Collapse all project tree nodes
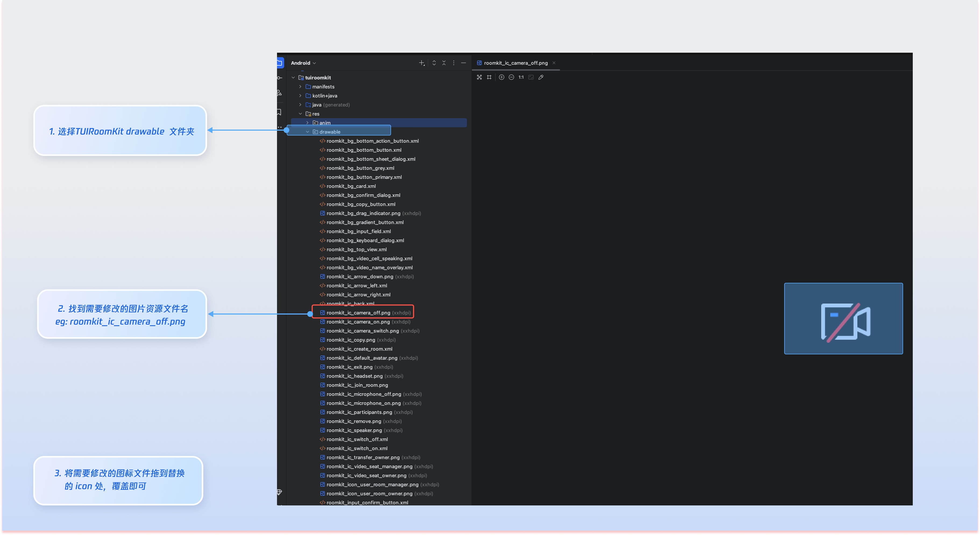980x535 pixels. coord(444,63)
